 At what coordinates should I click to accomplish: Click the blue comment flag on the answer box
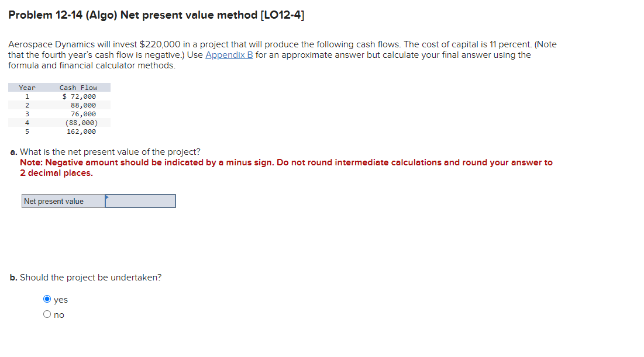click(x=106, y=196)
